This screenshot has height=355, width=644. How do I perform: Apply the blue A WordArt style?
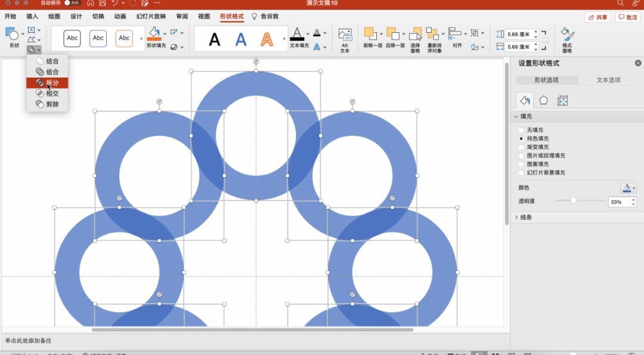tap(241, 40)
